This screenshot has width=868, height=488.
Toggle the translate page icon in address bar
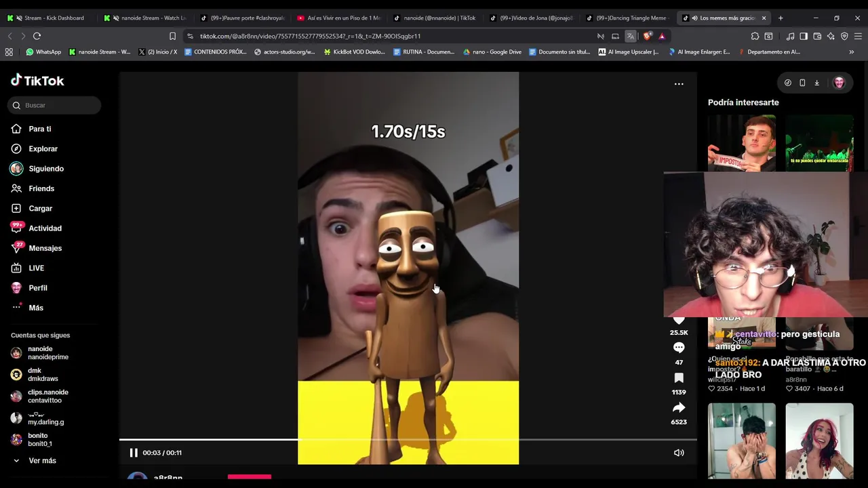631,36
